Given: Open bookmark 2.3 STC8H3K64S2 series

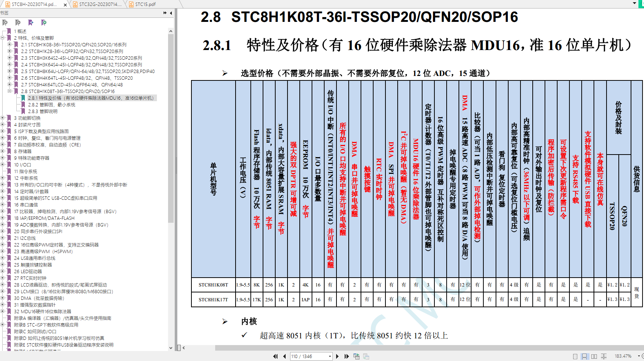Looking at the screenshot, I should [81, 58].
